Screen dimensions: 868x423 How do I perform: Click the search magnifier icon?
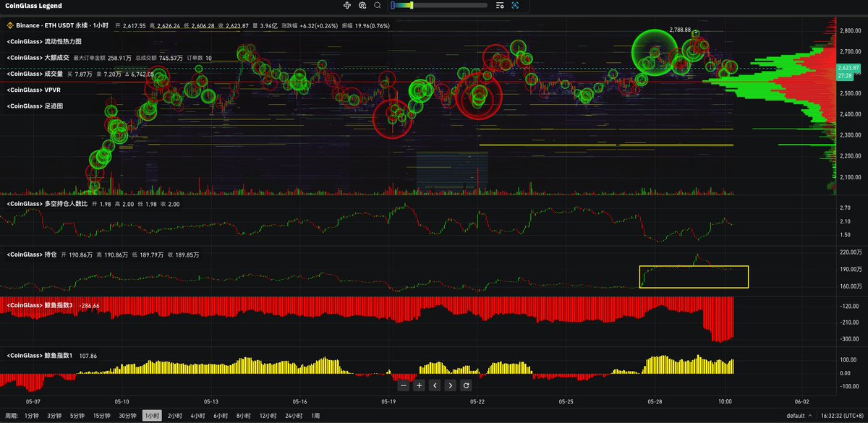click(x=377, y=5)
